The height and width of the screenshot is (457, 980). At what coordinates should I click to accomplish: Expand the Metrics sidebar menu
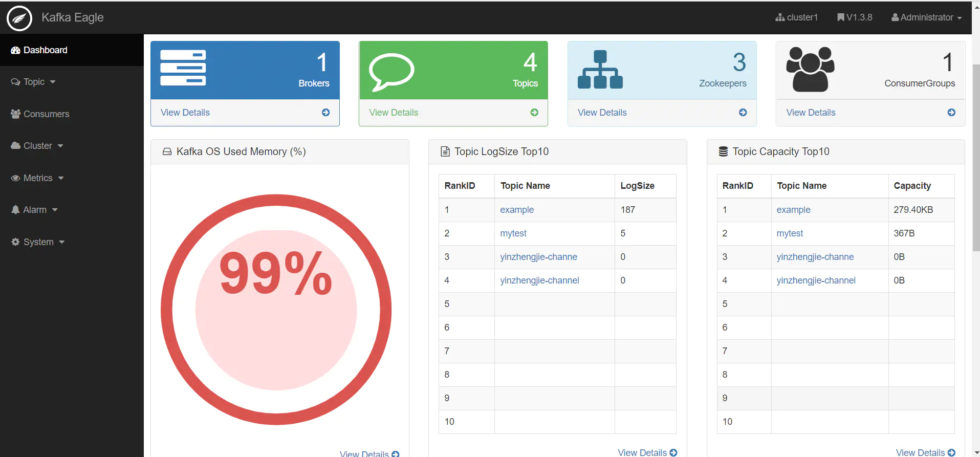click(x=38, y=178)
